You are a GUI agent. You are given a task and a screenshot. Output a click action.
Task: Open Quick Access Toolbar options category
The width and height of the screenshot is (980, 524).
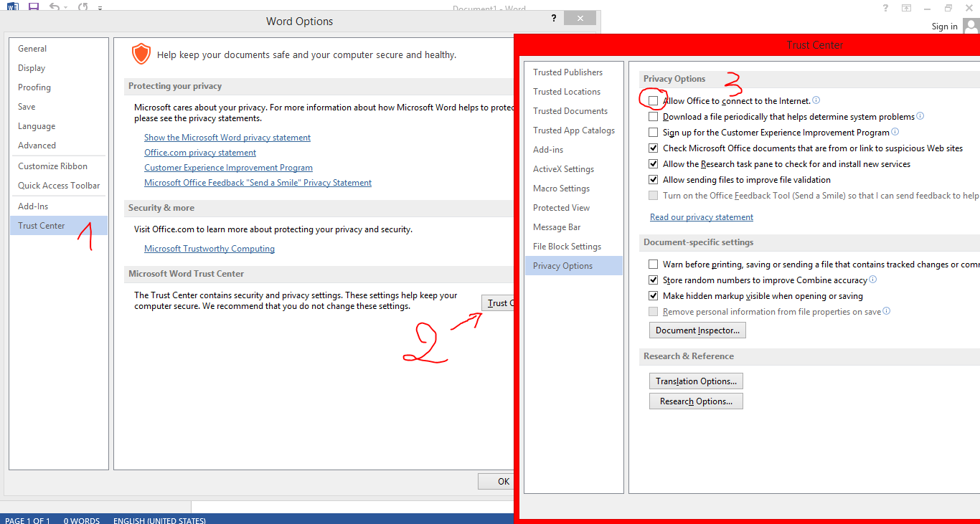[x=59, y=186]
